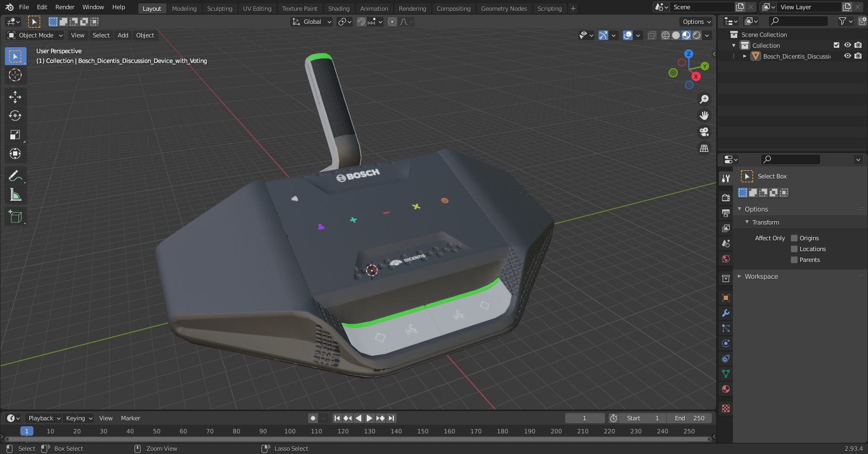Click the End frame 250 field

click(690, 418)
